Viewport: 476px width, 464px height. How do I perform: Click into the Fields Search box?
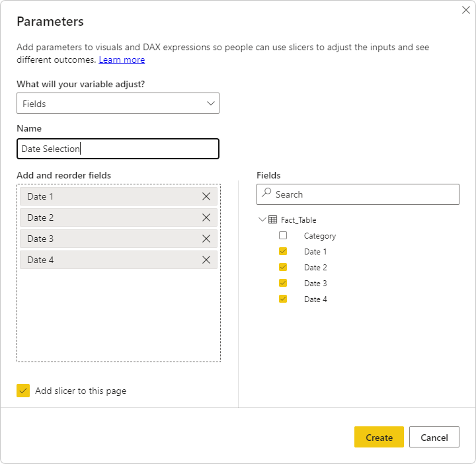pos(364,194)
